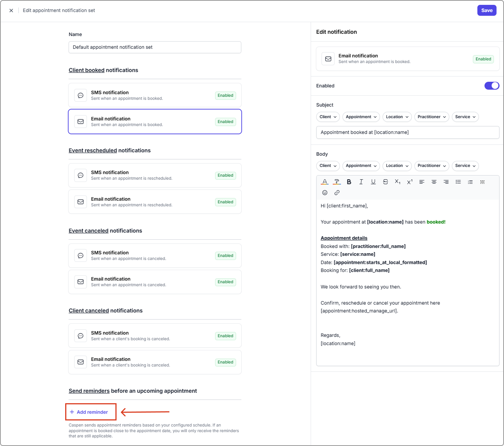Toggle bold formatting in body editor
Image resolution: width=504 pixels, height=446 pixels.
point(349,182)
